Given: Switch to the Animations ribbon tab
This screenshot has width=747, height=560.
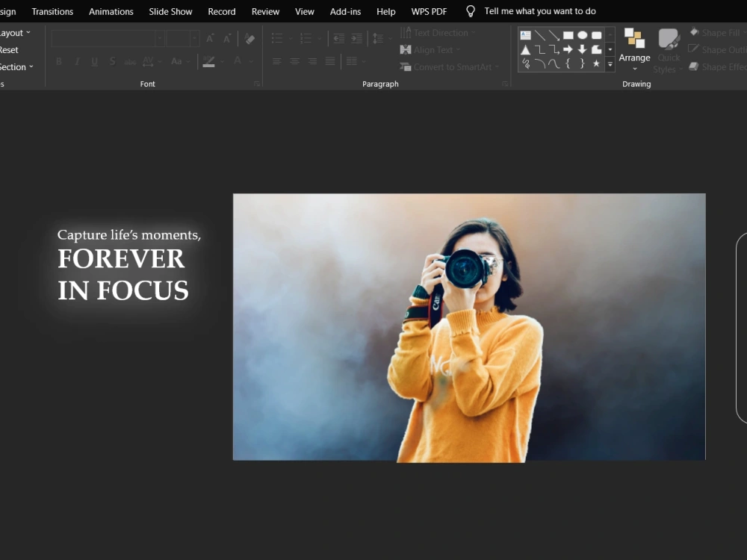Looking at the screenshot, I should 111,11.
